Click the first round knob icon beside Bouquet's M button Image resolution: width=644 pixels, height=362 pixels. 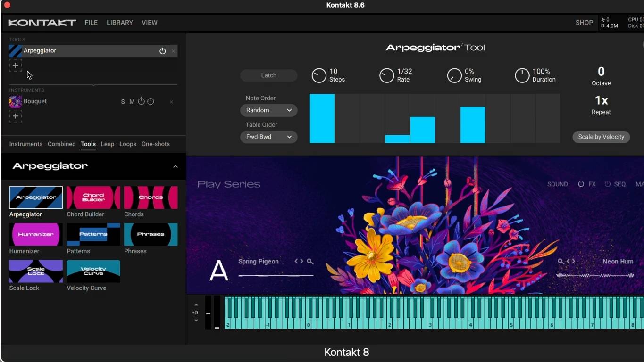[141, 101]
